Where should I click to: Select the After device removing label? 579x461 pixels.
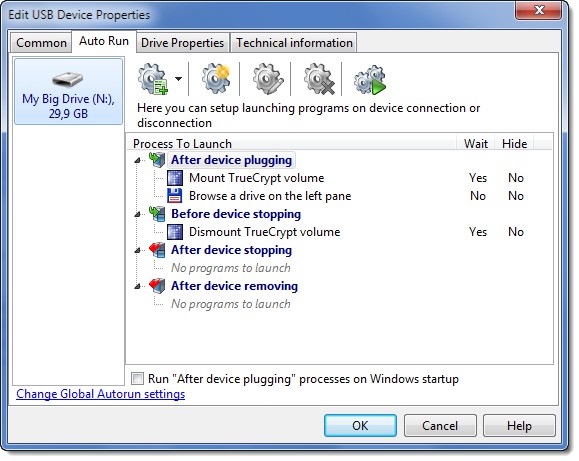234,286
